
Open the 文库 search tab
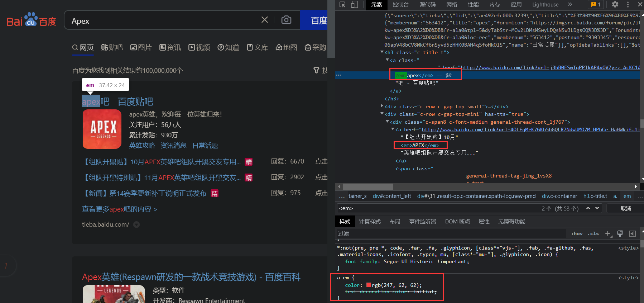click(257, 47)
